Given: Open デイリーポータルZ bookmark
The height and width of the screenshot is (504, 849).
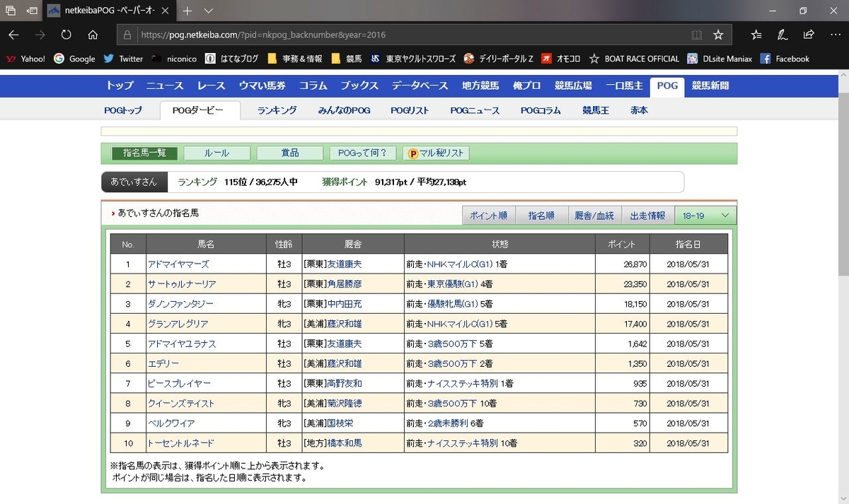Looking at the screenshot, I should [x=498, y=59].
